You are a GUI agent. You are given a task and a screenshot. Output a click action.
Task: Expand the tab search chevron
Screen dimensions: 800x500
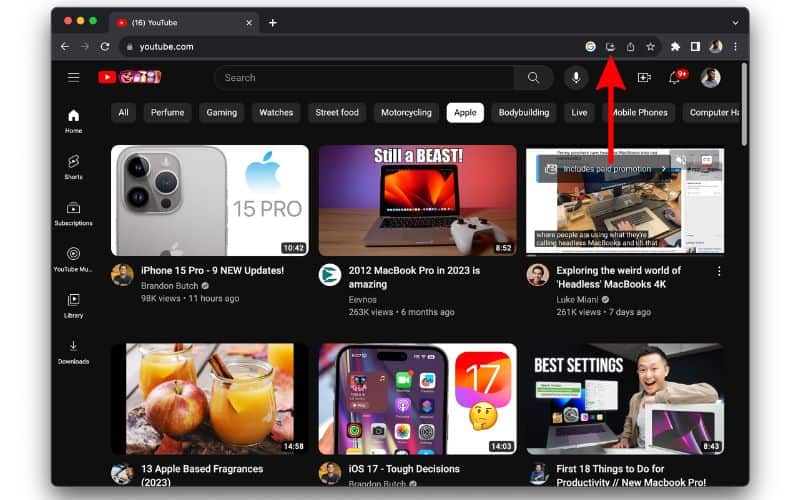coord(735,22)
